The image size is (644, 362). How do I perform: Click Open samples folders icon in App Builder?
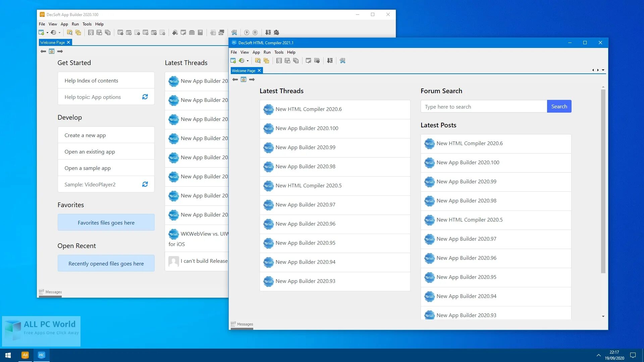78,33
